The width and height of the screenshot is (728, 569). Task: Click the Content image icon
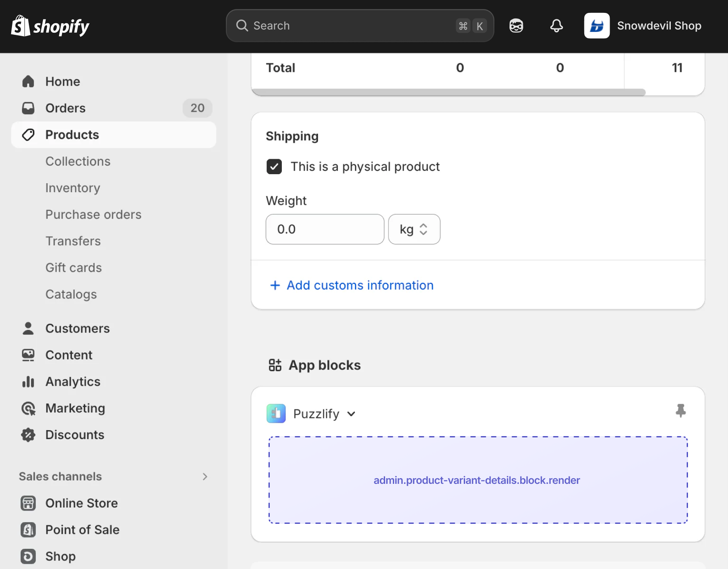(x=28, y=355)
